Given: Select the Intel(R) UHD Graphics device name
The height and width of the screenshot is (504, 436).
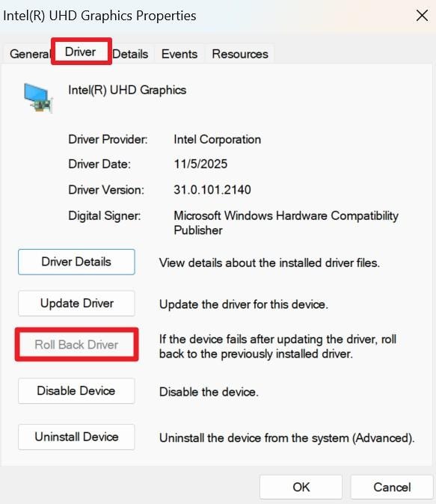Looking at the screenshot, I should pyautogui.click(x=127, y=90).
